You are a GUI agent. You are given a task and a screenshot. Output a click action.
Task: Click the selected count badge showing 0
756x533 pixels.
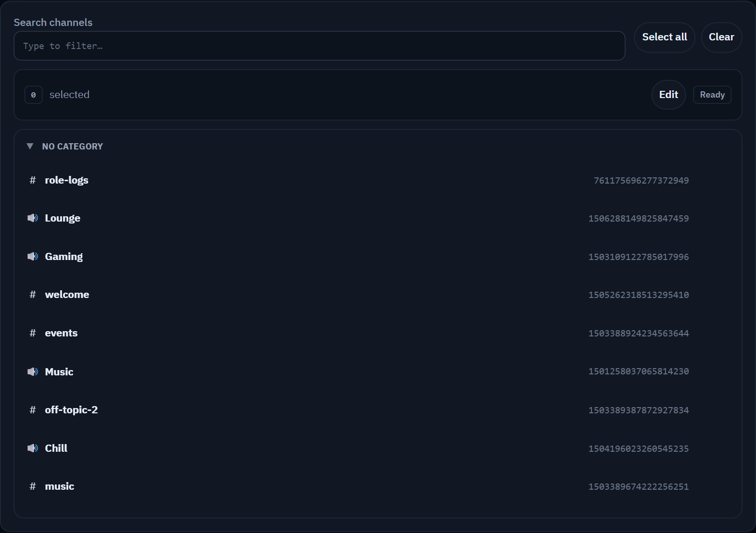pyautogui.click(x=33, y=95)
